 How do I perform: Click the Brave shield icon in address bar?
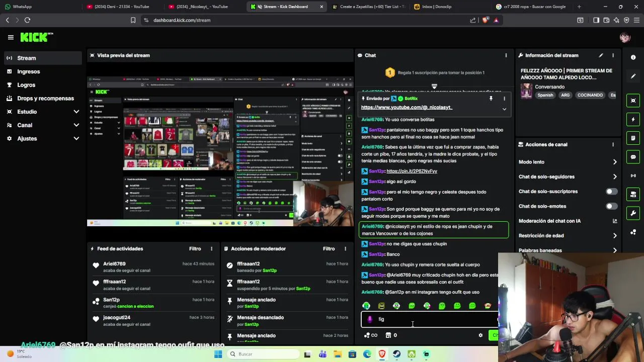[x=485, y=20]
